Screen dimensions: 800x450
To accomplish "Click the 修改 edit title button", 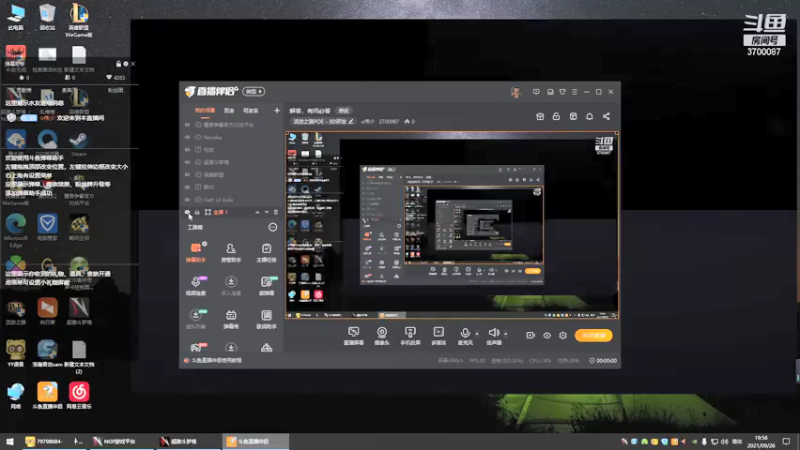I will pos(343,111).
